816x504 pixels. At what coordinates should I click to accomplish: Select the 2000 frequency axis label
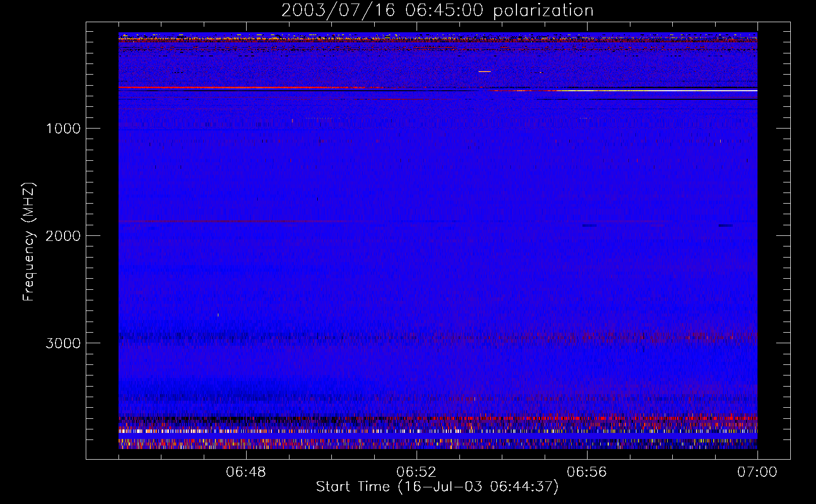pos(64,236)
